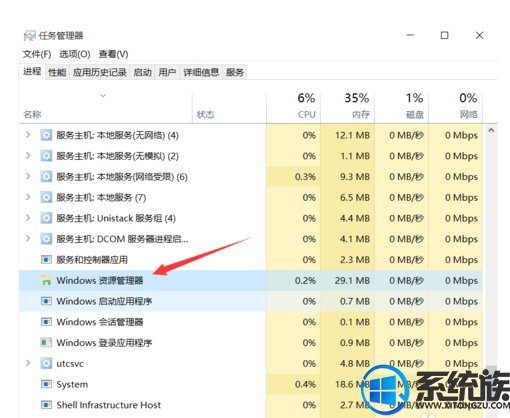Switch to the 进程 tab
The height and width of the screenshot is (418, 510).
(32, 71)
